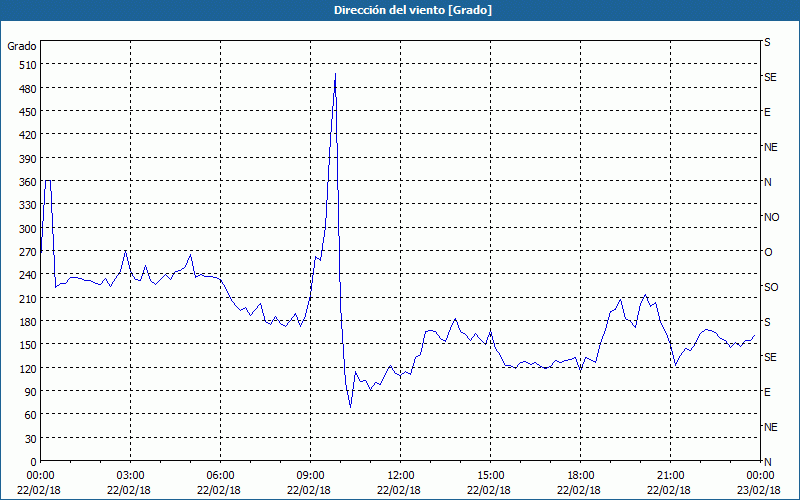Click the 390 y-axis value
This screenshot has height=500, width=800.
coord(27,159)
